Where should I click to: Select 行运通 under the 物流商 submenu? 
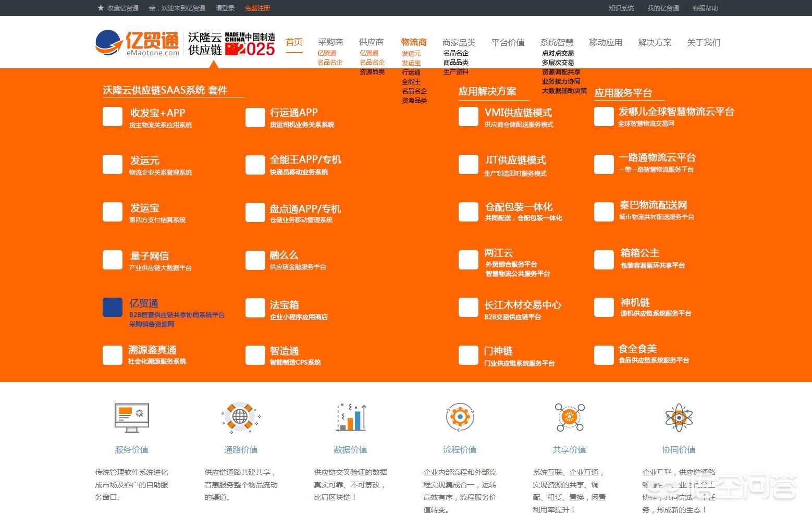411,72
